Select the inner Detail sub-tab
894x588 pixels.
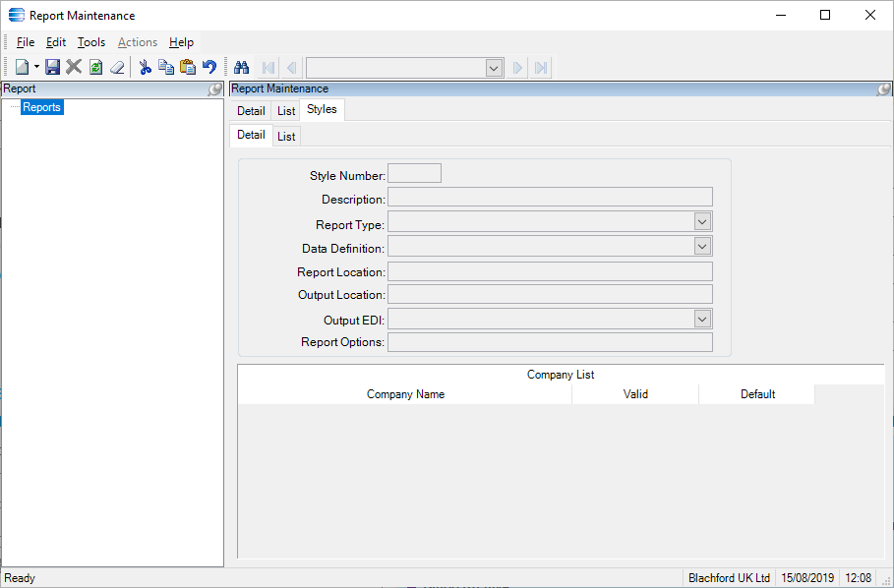point(251,135)
